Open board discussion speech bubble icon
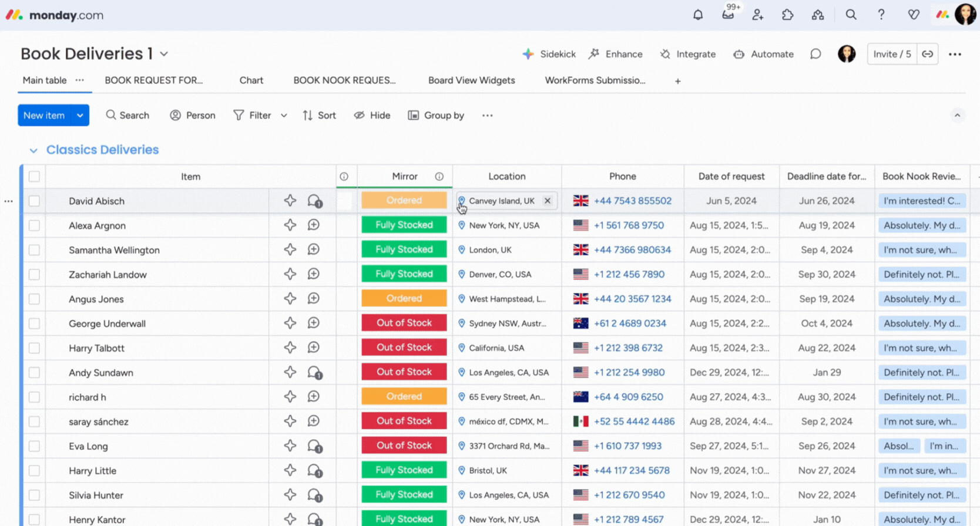 [815, 54]
